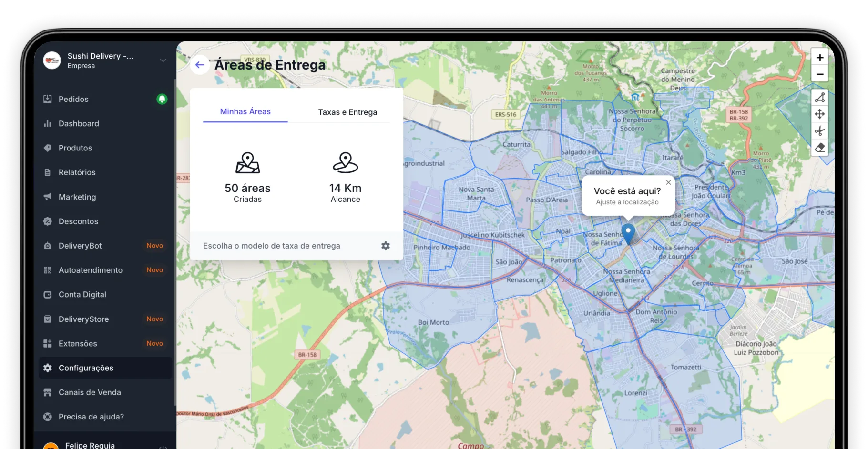
Task: Click the Tomazetti label on map
Action: tap(686, 367)
